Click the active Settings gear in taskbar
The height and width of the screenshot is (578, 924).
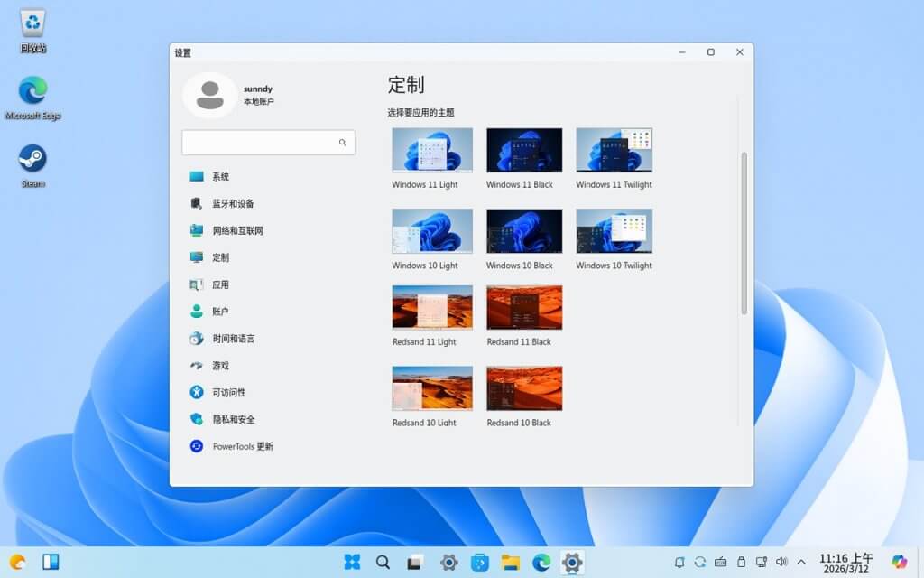[x=572, y=563]
